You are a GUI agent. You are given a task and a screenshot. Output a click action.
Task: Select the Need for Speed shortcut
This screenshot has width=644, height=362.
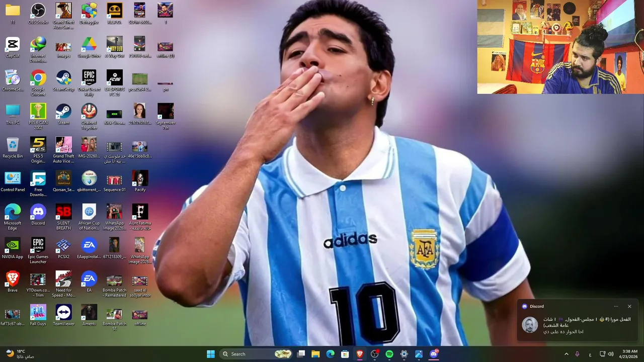pyautogui.click(x=63, y=284)
